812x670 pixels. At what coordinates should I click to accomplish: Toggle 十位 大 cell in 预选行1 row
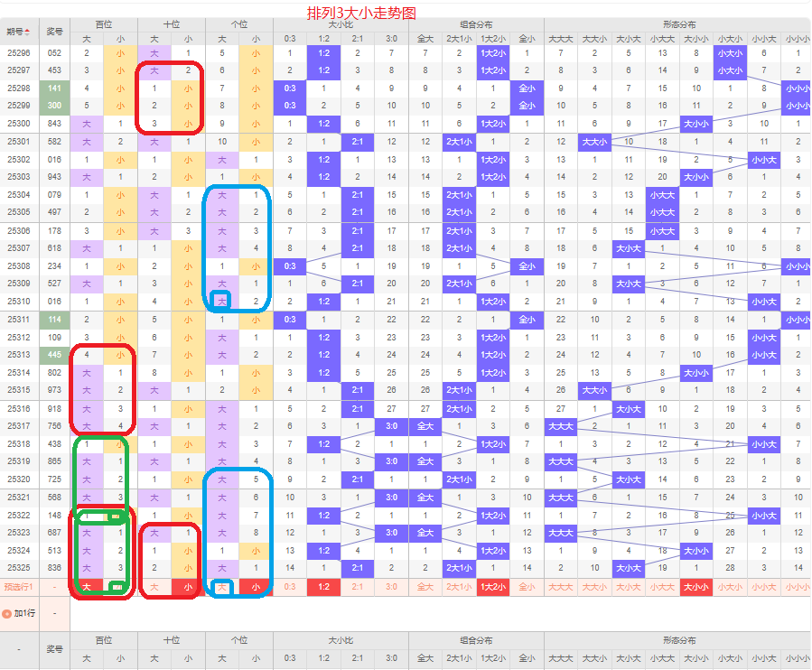[x=154, y=587]
